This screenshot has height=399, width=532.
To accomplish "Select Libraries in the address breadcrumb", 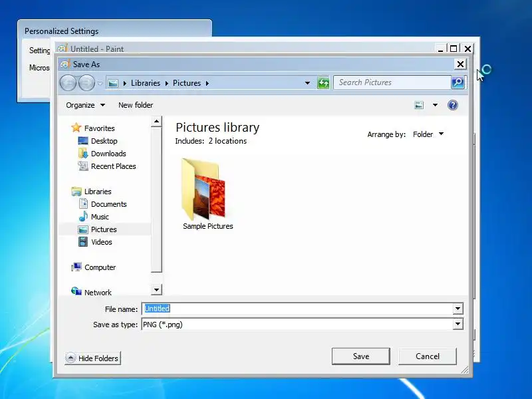I will (x=146, y=83).
